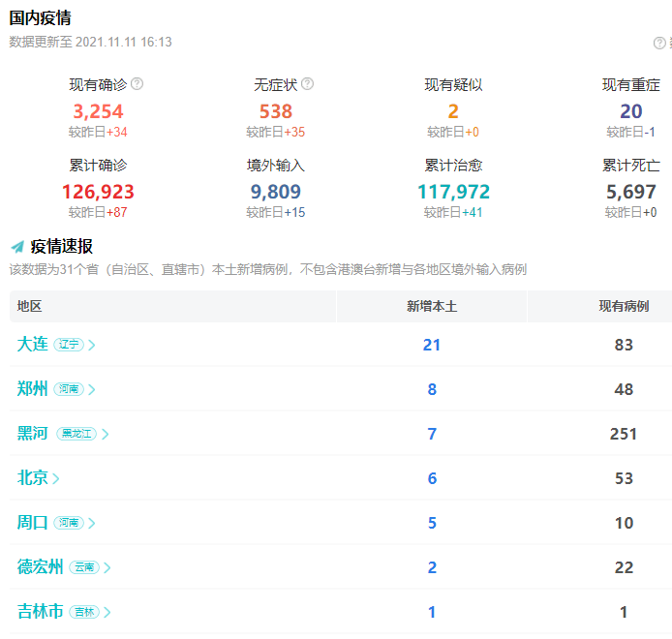The width and height of the screenshot is (672, 639).
Task: Open 北京 details via its chevron
Action: click(56, 478)
